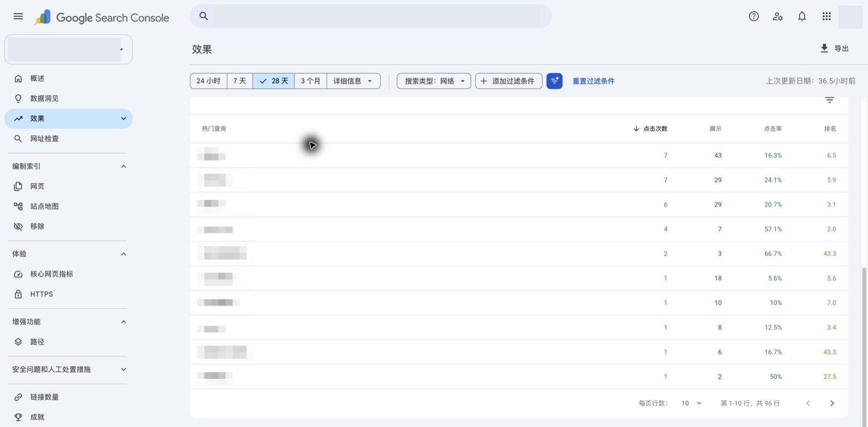Open 网页 pages indexing report
The height and width of the screenshot is (427, 868).
point(68,186)
